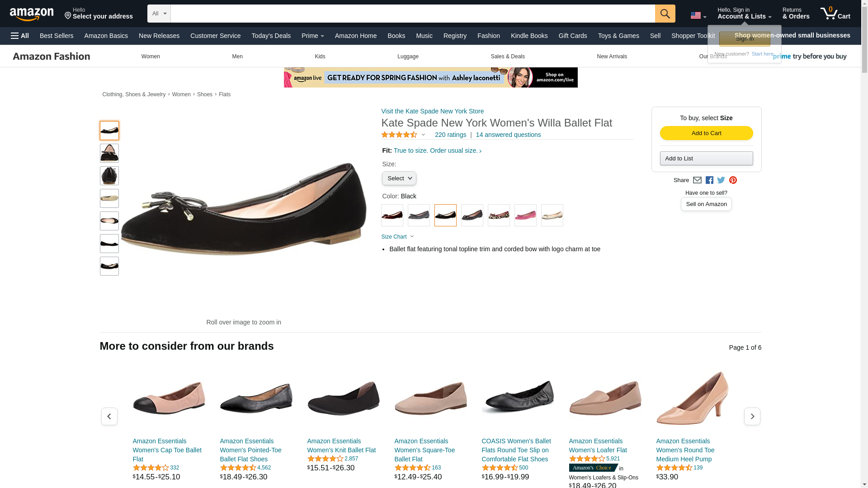Open the cart icon
The image size is (868, 488).
[x=835, y=14]
